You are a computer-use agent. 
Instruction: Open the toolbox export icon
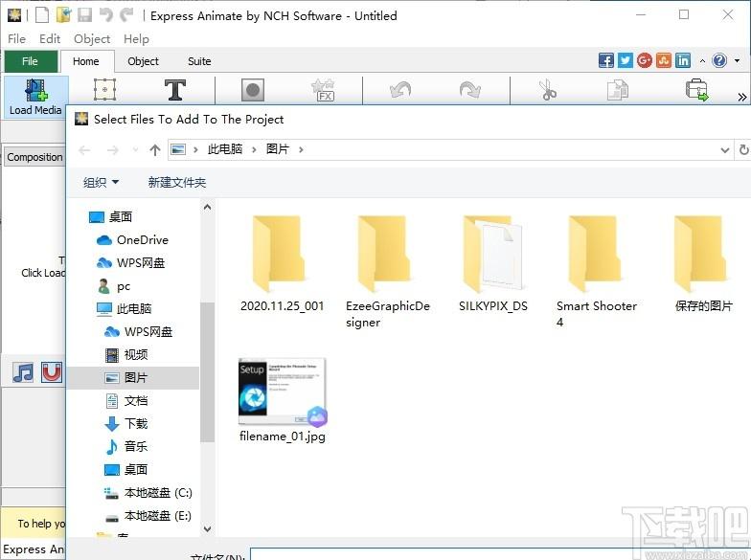pos(697,90)
